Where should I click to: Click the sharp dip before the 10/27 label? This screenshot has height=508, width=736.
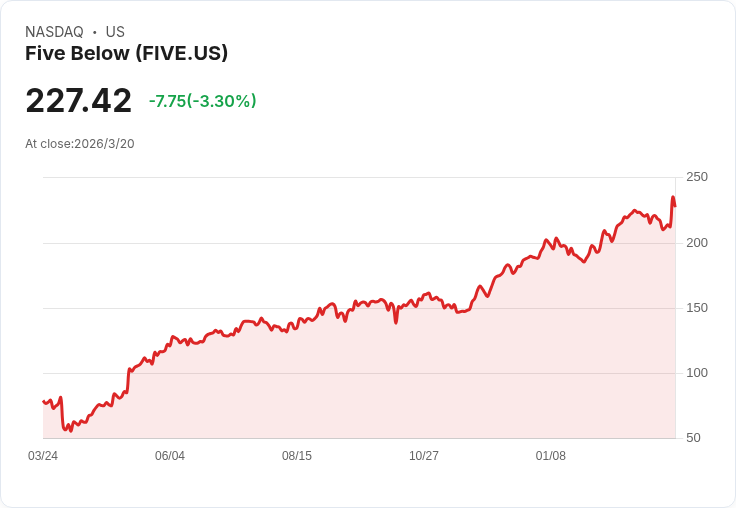tap(396, 323)
